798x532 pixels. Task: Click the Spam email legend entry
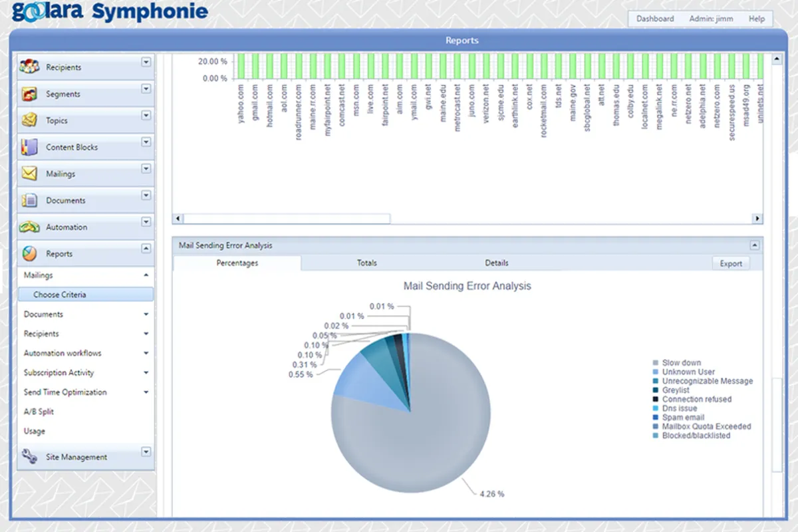[x=678, y=418]
